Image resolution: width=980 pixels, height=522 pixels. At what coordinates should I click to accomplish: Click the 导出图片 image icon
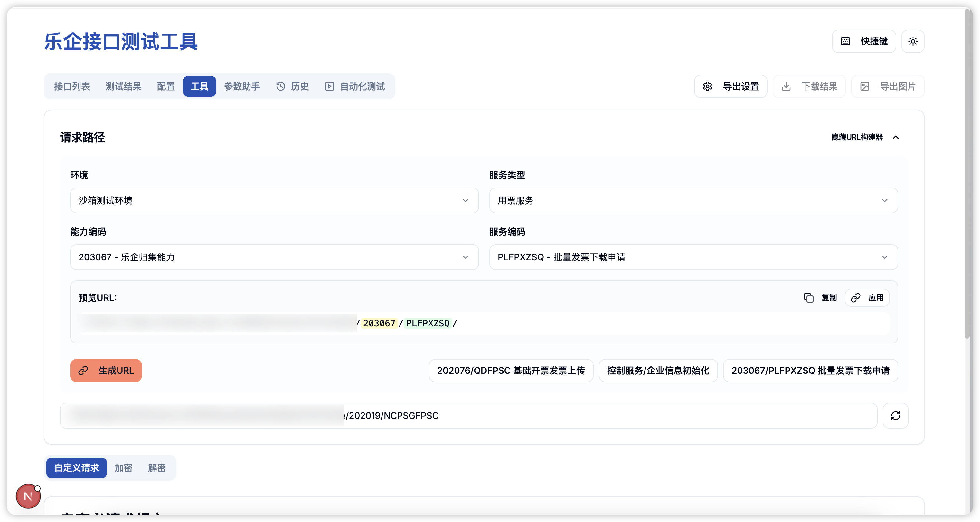point(865,86)
